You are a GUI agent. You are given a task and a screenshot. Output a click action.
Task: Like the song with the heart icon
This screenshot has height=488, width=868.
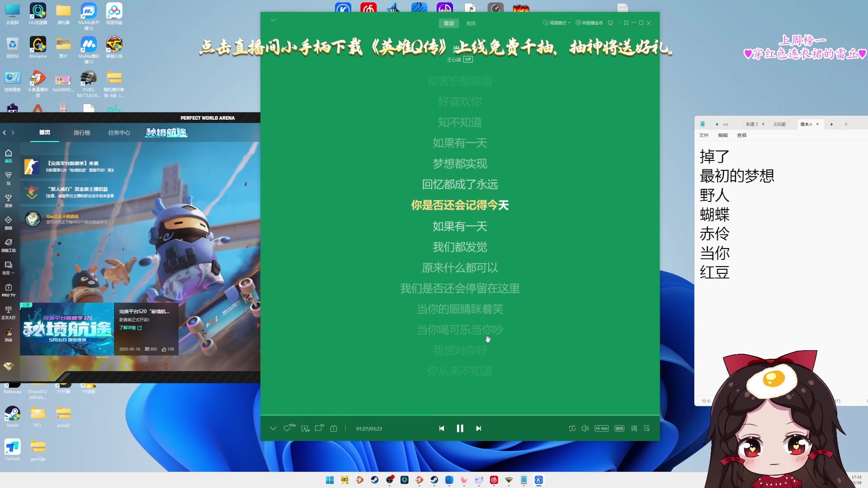(287, 428)
